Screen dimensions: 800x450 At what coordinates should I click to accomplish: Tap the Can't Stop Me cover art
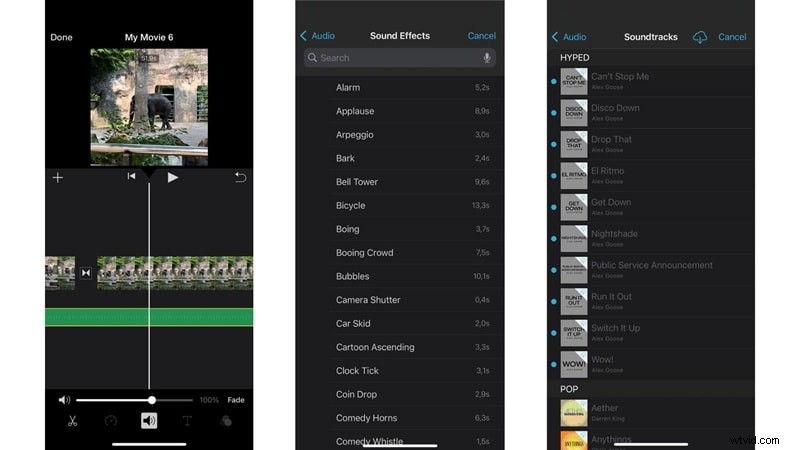point(573,81)
